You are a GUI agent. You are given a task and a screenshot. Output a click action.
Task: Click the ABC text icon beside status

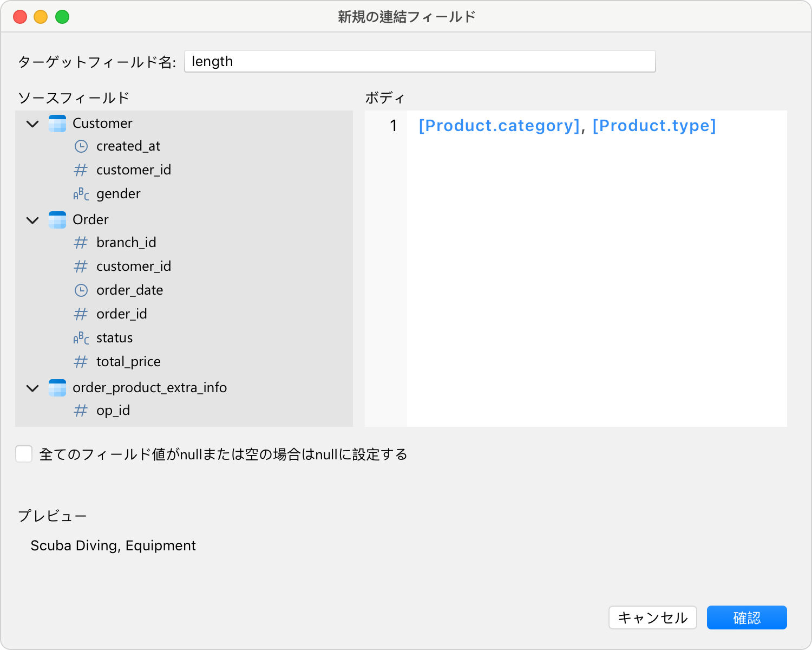point(81,338)
